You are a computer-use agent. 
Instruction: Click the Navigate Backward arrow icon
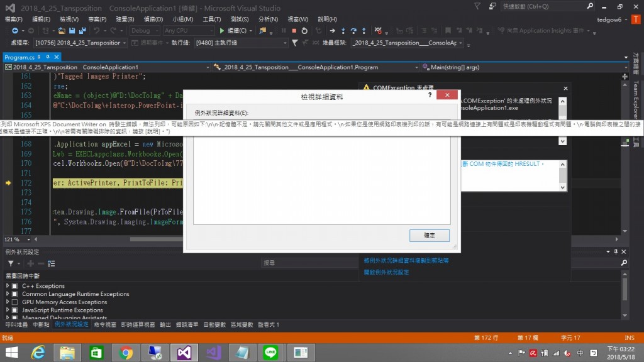[x=15, y=31]
